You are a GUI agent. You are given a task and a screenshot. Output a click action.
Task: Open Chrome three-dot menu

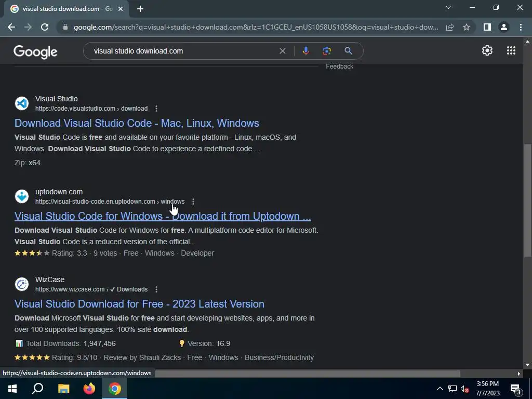[521, 27]
